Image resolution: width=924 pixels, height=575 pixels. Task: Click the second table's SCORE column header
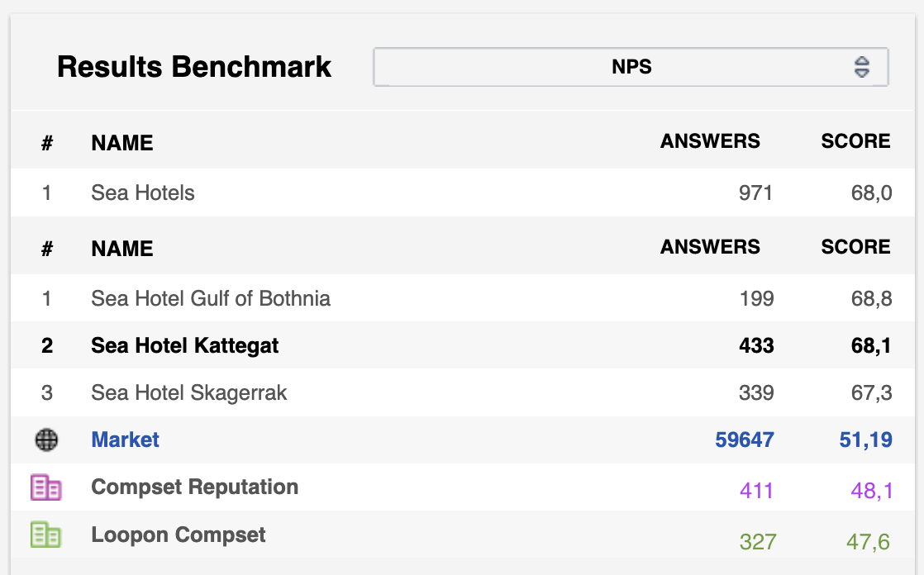pos(855,247)
